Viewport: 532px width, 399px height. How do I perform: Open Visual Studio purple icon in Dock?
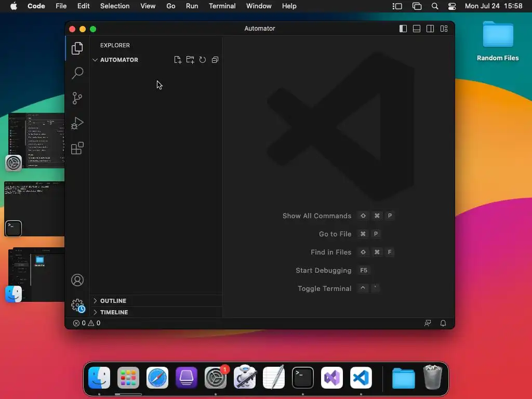pos(332,378)
